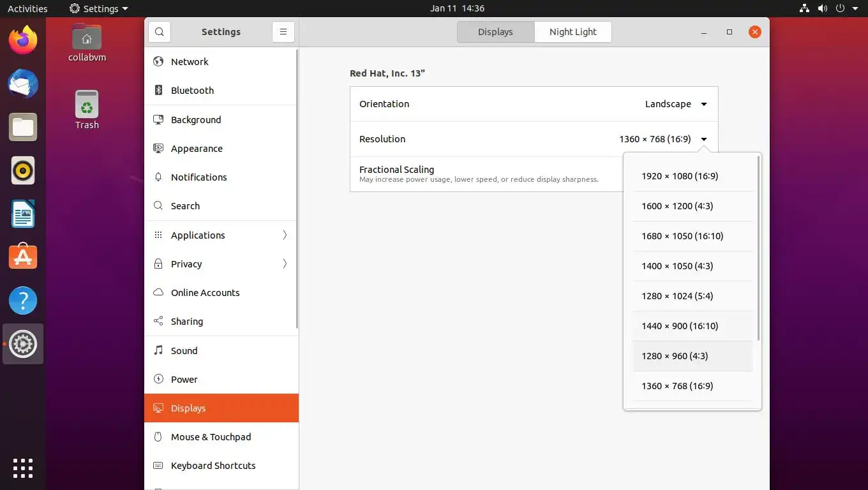The image size is (868, 490).
Task: Select 1600 × 1200 (4:3) resolution
Action: tap(692, 206)
